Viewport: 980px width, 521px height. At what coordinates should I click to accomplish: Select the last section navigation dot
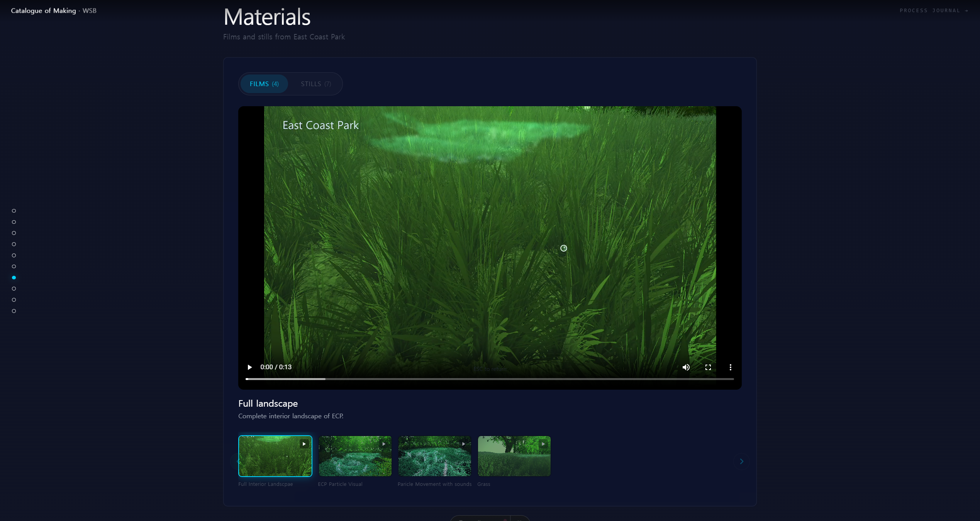tap(14, 311)
